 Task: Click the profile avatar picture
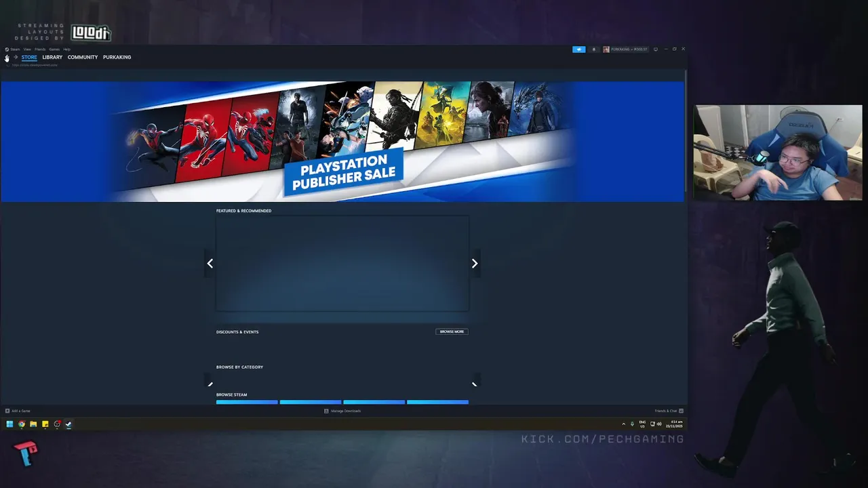coord(606,49)
